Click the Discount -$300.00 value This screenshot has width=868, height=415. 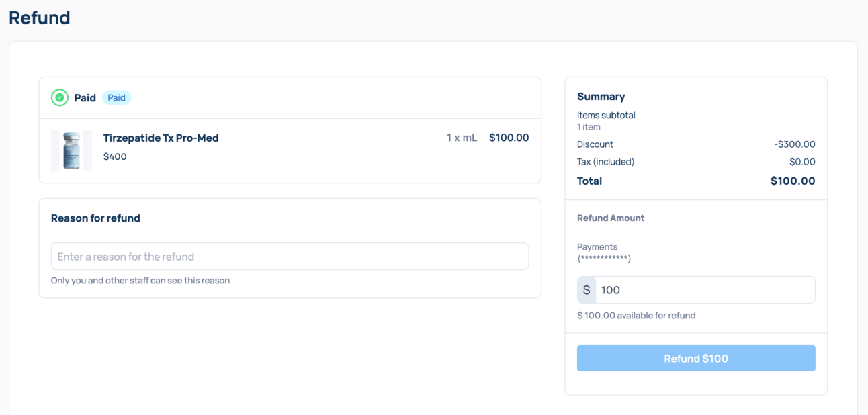(794, 144)
